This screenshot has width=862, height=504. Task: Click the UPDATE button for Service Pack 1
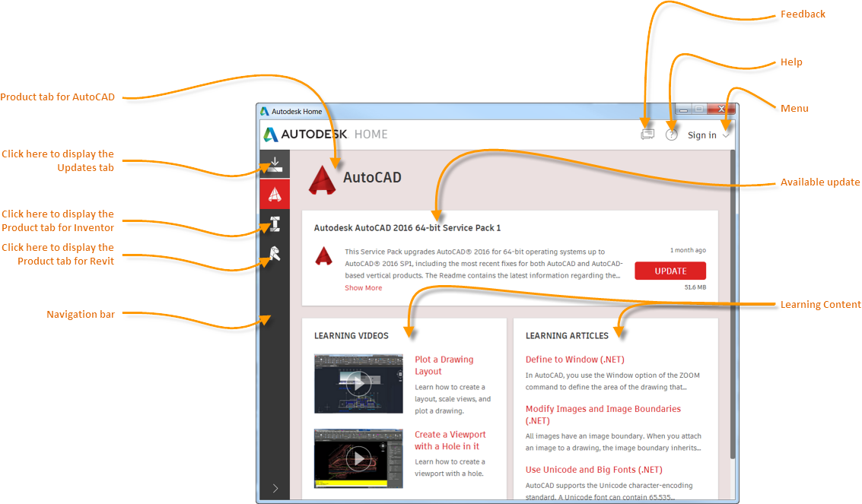tap(670, 271)
